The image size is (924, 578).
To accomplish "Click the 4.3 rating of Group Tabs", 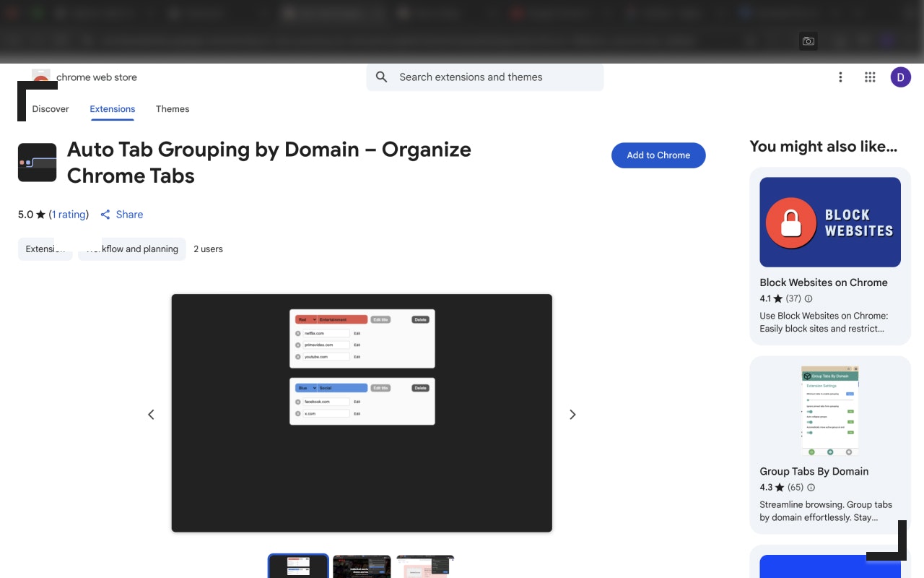I will tap(766, 488).
